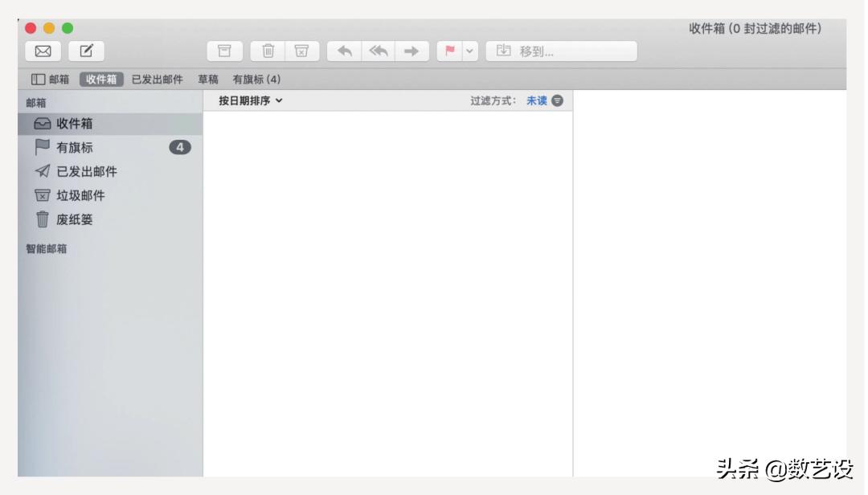Toggle the message filter circle icon
868x495 pixels.
pyautogui.click(x=558, y=100)
